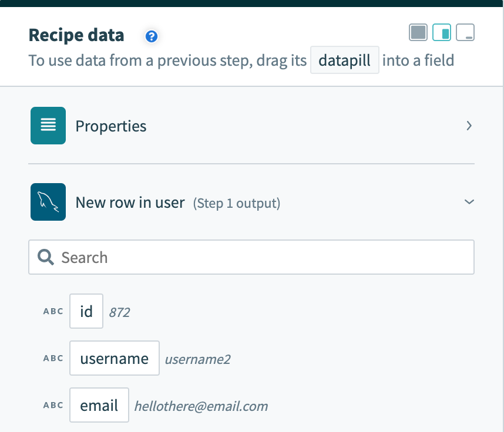This screenshot has height=432, width=504.
Task: Click the New row in user heading
Action: pos(130,203)
